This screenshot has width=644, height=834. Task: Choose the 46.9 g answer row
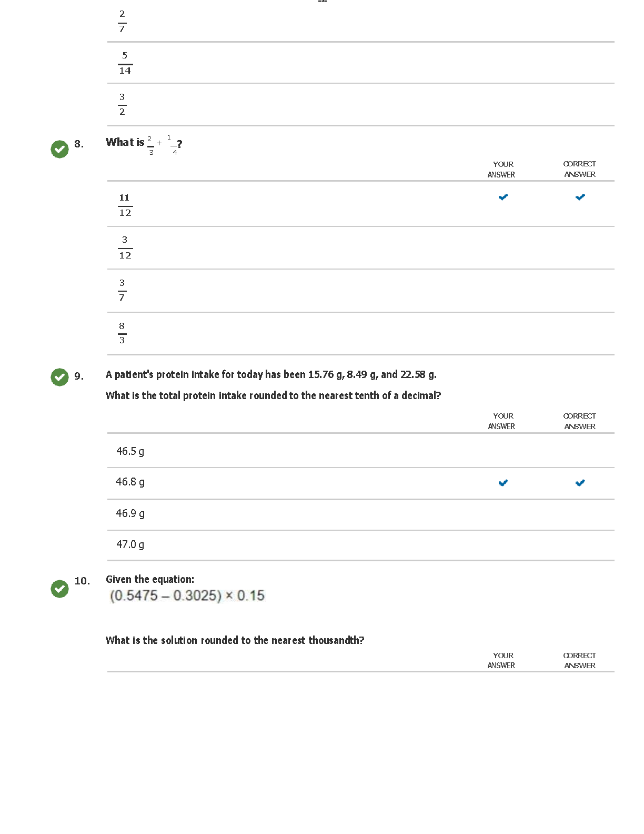click(x=130, y=513)
